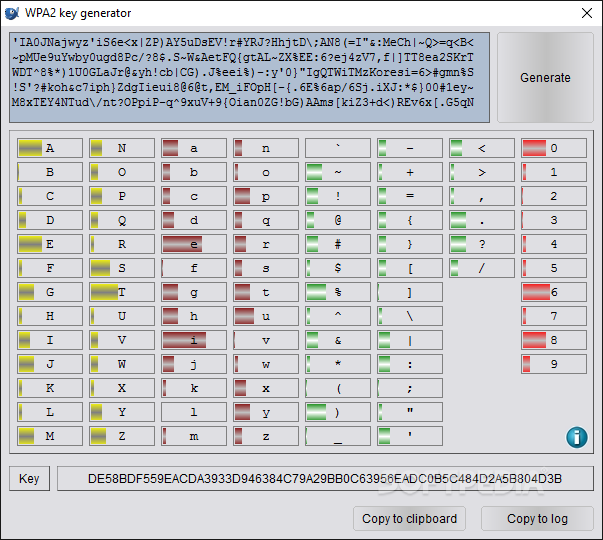Click the percent sign frequency bar
The width and height of the screenshot is (603, 540).
tap(338, 292)
